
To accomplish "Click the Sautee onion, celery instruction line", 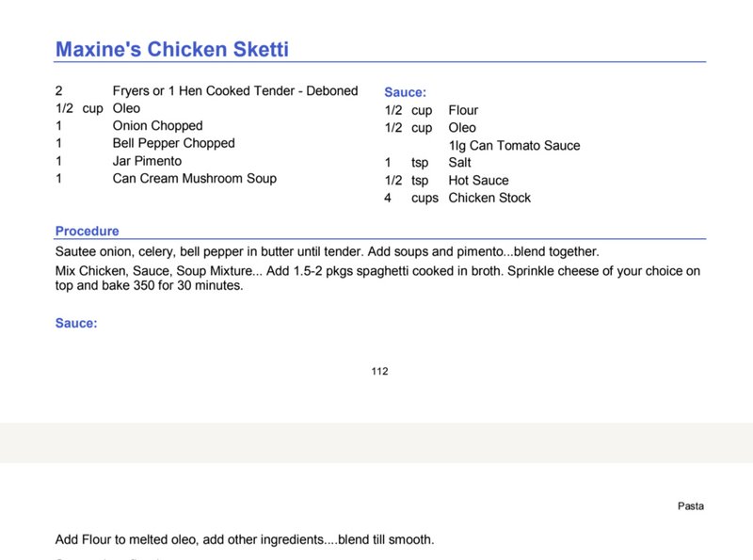I will pos(327,251).
